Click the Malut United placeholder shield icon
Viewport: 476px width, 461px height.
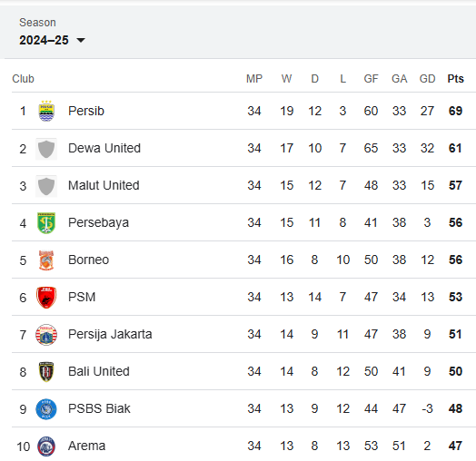tap(46, 186)
